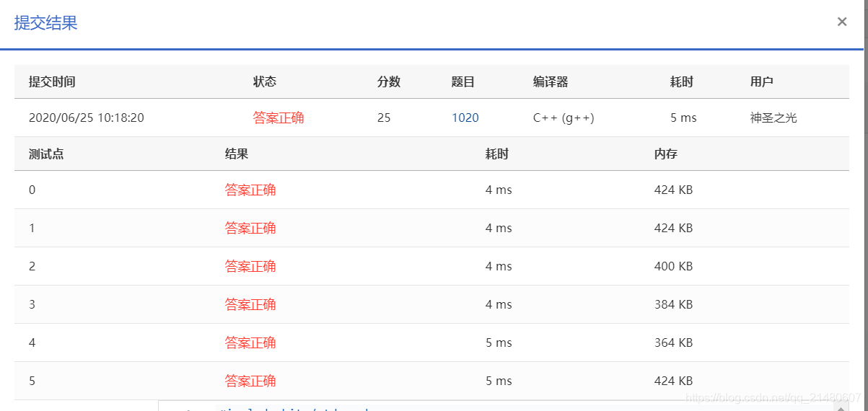Click the 用户 column header
This screenshot has width=868, height=411.
click(x=762, y=81)
